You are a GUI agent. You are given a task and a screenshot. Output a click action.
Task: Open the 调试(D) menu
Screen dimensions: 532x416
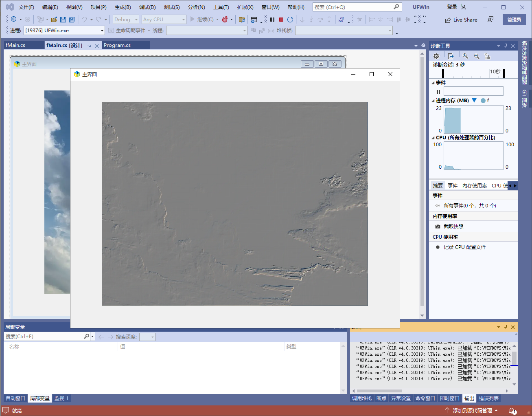(147, 7)
